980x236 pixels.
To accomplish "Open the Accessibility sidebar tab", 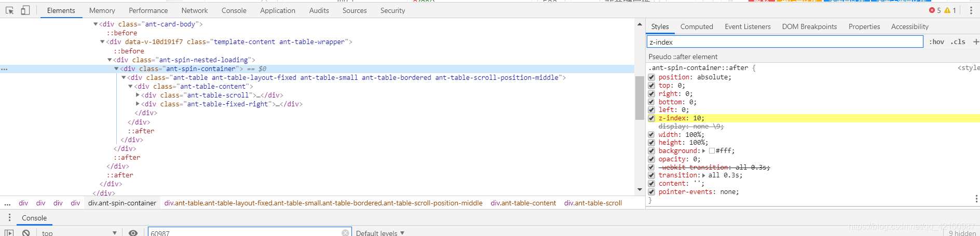I will [910, 26].
